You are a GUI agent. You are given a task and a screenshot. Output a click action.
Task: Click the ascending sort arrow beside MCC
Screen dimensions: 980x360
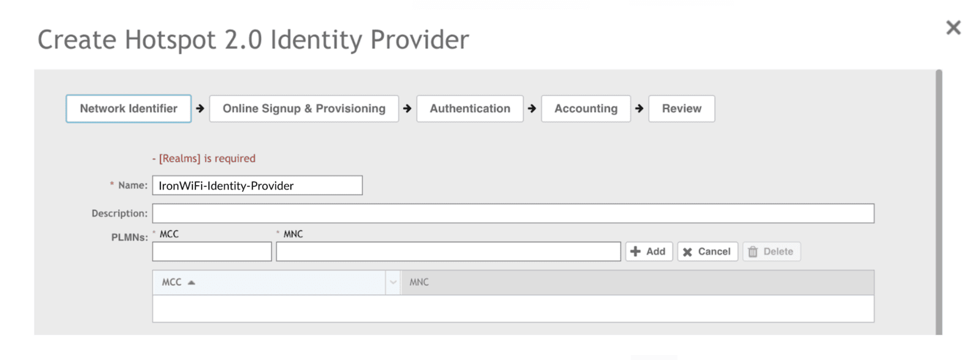[x=191, y=282]
